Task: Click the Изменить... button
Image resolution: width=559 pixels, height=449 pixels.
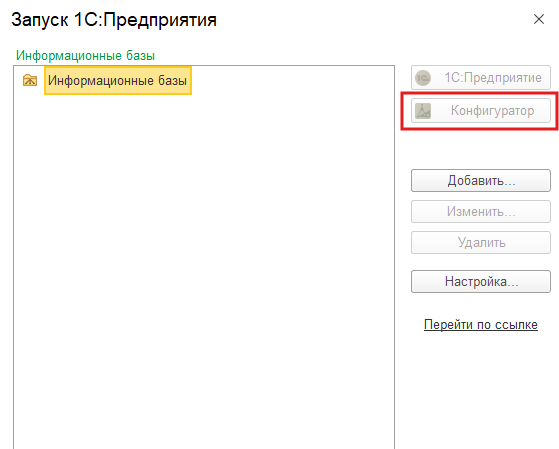Action: 481,211
